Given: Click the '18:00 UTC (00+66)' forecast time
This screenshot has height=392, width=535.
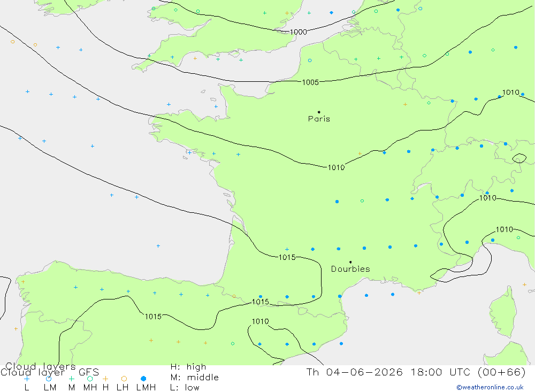Looking at the screenshot, I should tap(468, 372).
